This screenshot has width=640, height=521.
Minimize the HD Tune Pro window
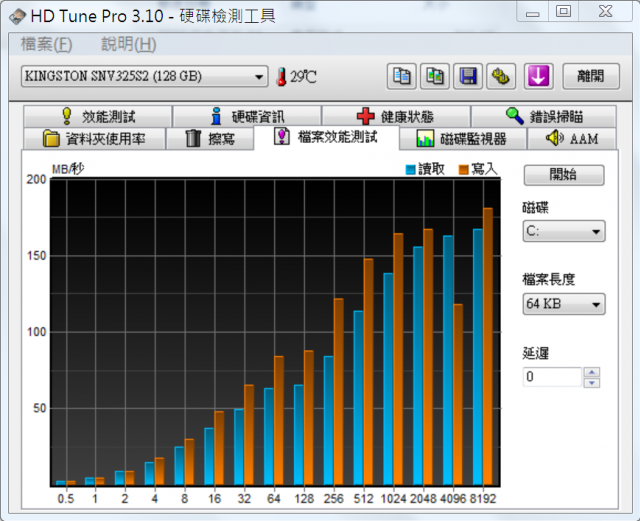[x=533, y=11]
